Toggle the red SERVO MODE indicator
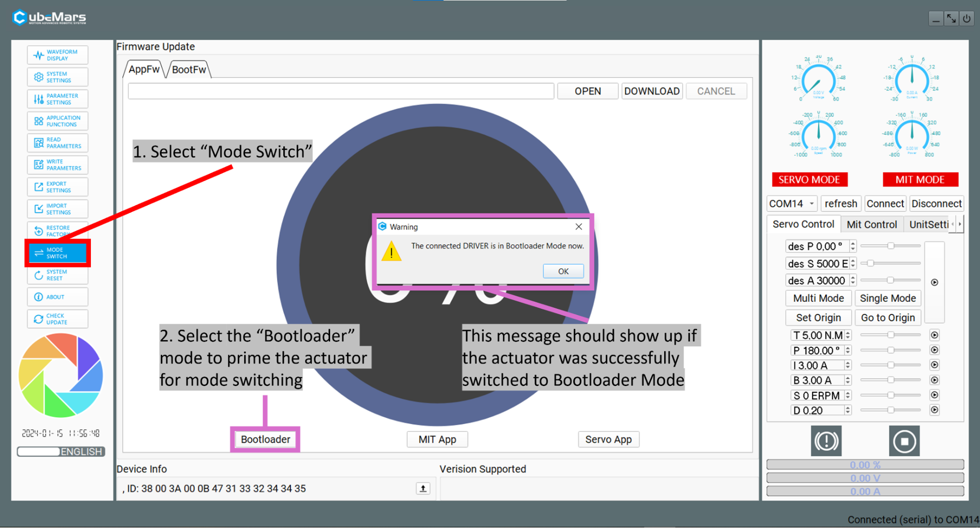Viewport: 980px width, 528px height. coord(809,180)
